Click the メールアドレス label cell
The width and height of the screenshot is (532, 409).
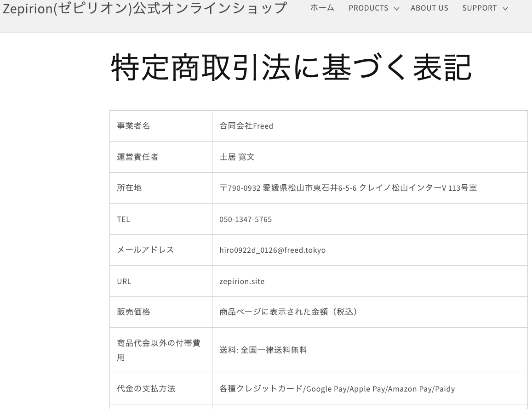(x=145, y=250)
